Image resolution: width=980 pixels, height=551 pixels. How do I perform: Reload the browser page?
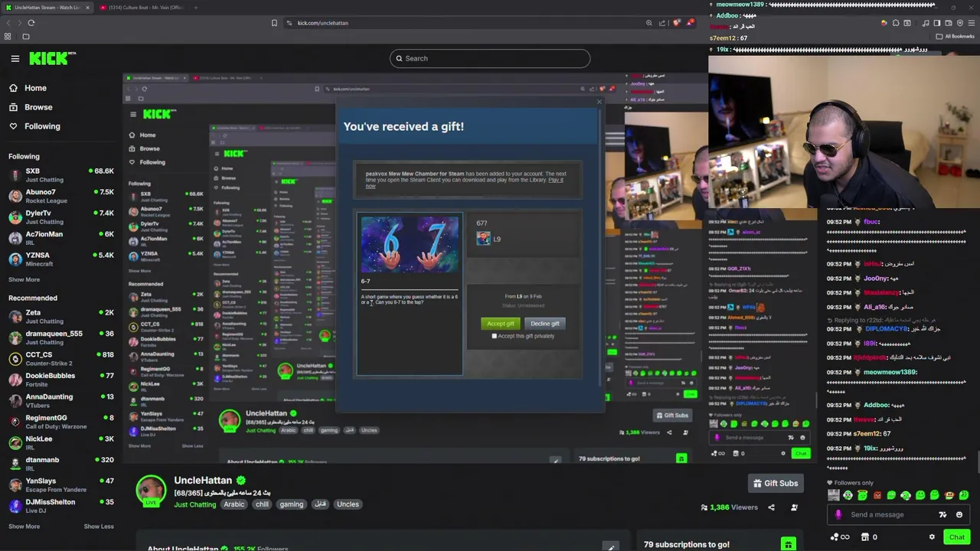31,23
